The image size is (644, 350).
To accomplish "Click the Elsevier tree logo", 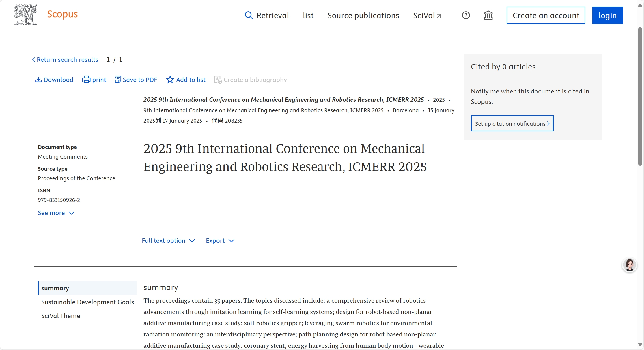I will tap(26, 15).
